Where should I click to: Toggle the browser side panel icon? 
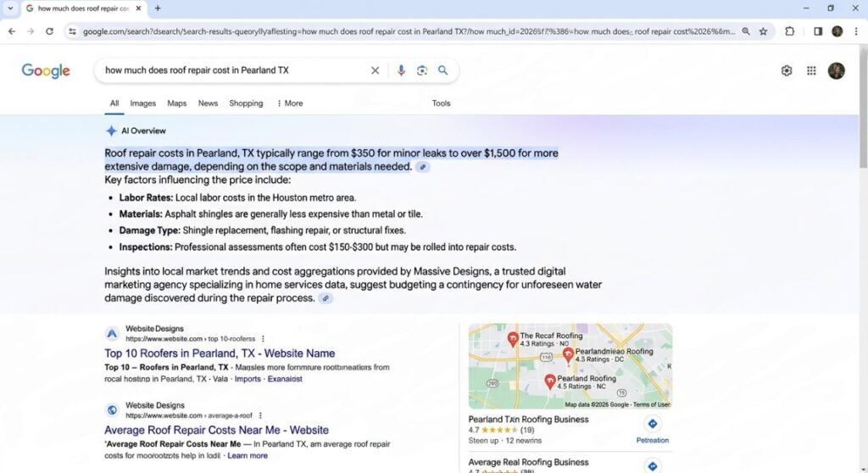(x=818, y=31)
